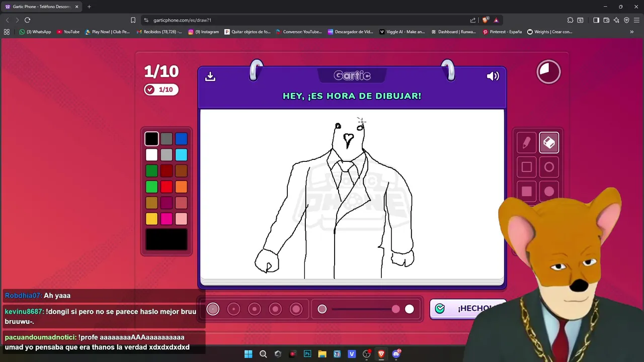The image size is (644, 362).
Task: Select the eraser tool
Action: (x=549, y=143)
